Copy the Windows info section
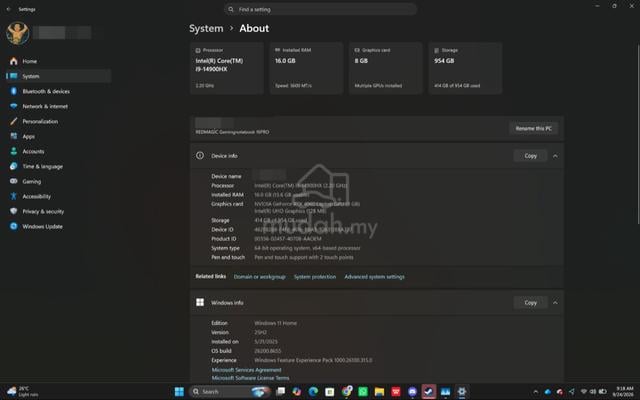Image resolution: width=640 pixels, height=400 pixels. pyautogui.click(x=530, y=303)
